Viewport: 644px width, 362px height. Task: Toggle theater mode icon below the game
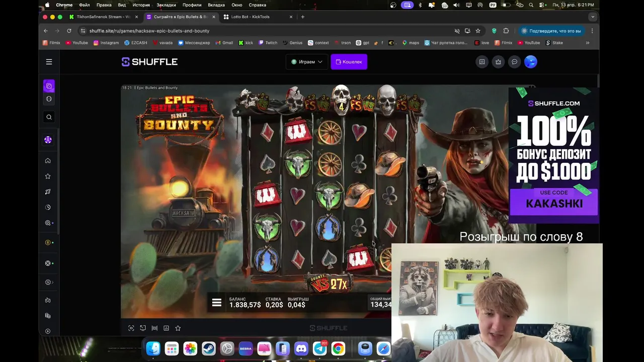pos(154,328)
